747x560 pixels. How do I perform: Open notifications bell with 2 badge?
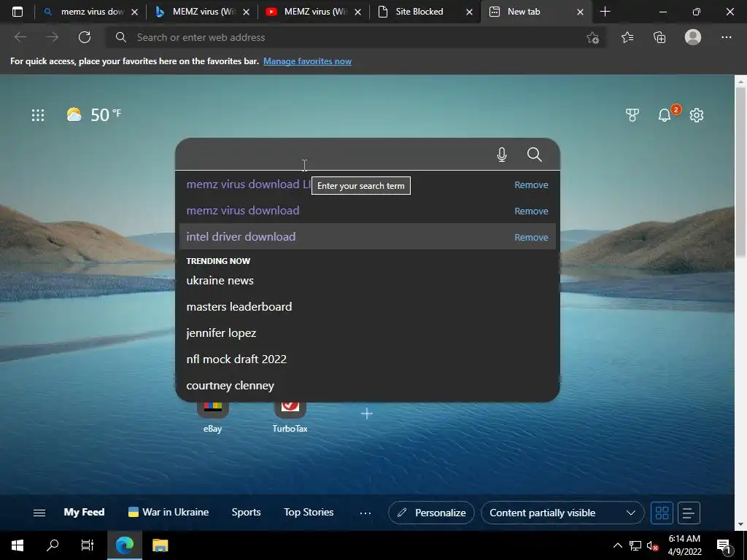[665, 114]
